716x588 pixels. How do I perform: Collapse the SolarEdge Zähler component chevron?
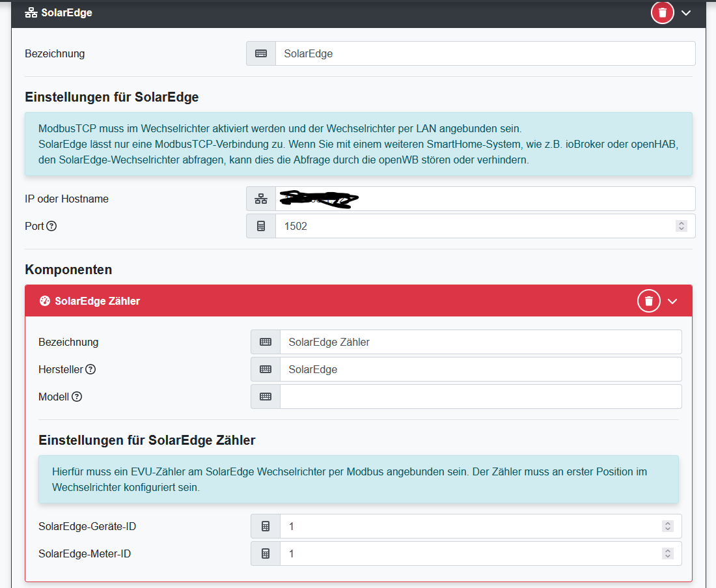point(672,301)
